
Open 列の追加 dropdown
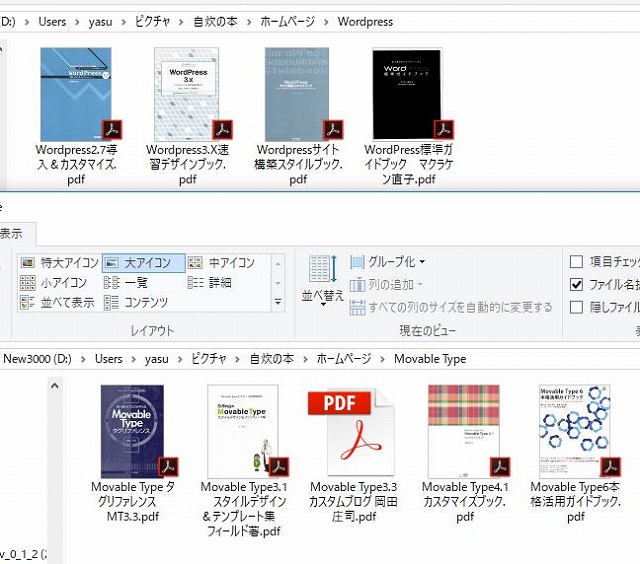tap(386, 284)
